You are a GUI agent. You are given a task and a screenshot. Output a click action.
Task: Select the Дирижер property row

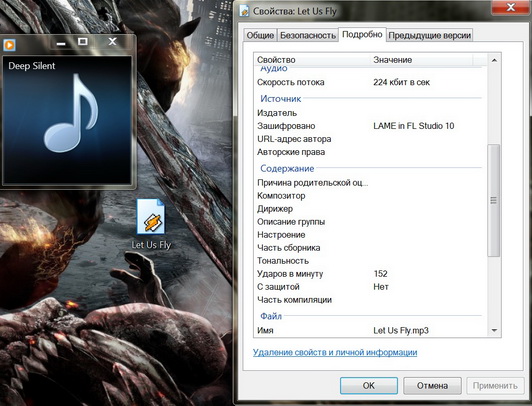370,209
